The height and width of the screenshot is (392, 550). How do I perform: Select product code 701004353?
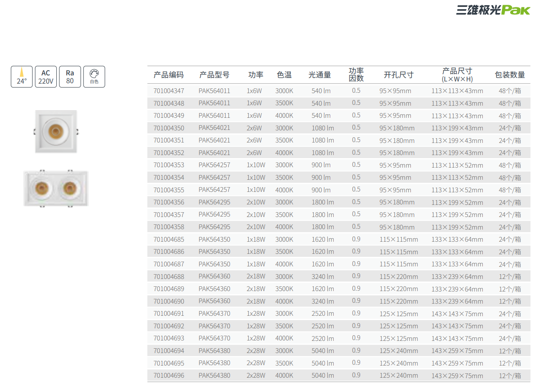tap(169, 165)
